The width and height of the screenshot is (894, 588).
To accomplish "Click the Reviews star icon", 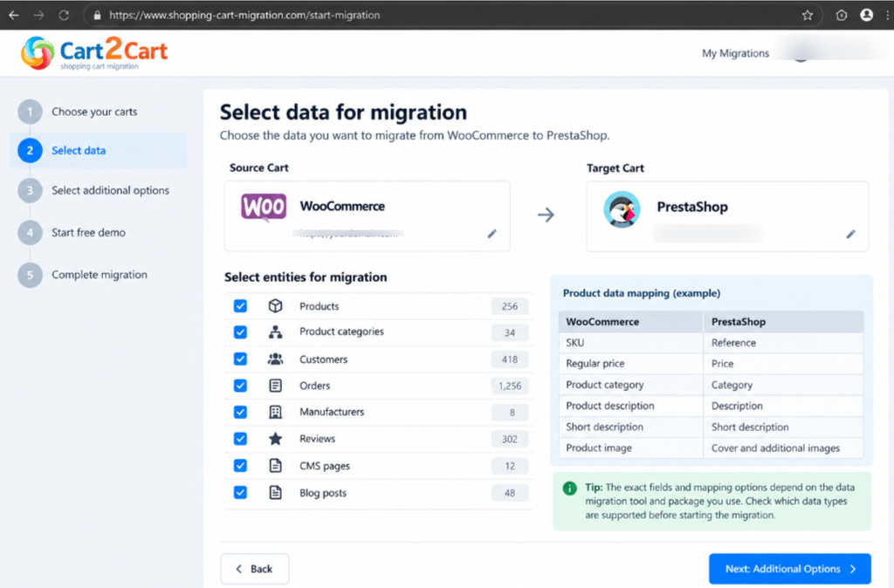I will 275,439.
